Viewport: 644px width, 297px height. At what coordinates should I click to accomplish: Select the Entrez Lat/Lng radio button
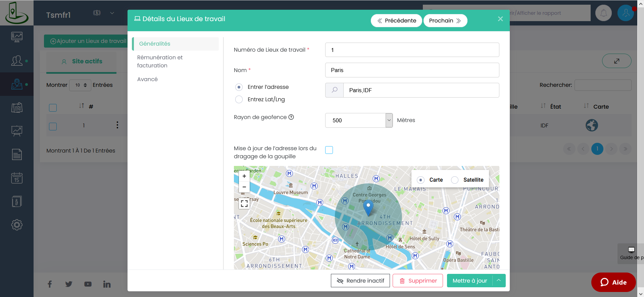point(239,100)
